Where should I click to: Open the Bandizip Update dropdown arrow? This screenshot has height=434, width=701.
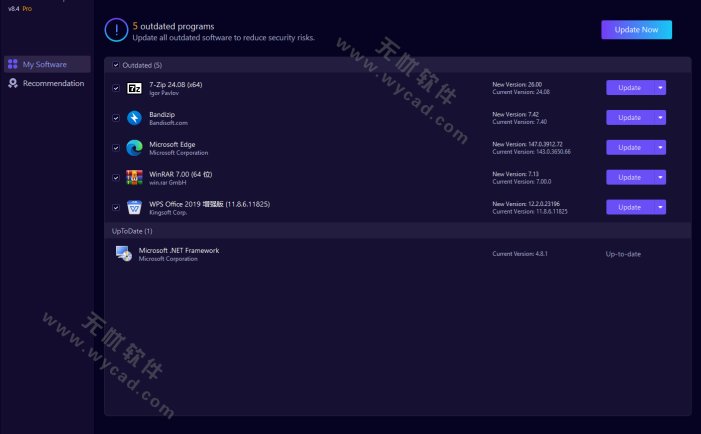pyautogui.click(x=660, y=118)
